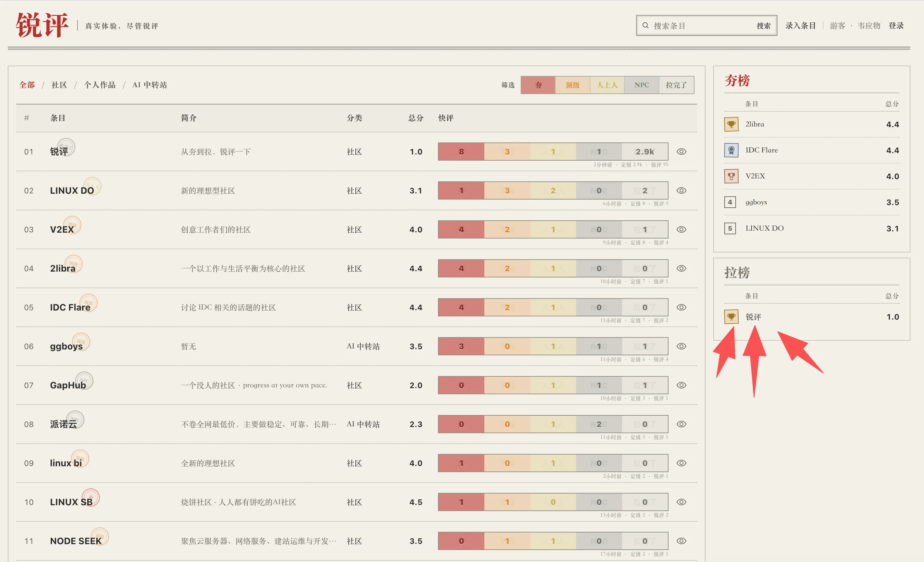Click the 快评 column header

[x=446, y=118]
